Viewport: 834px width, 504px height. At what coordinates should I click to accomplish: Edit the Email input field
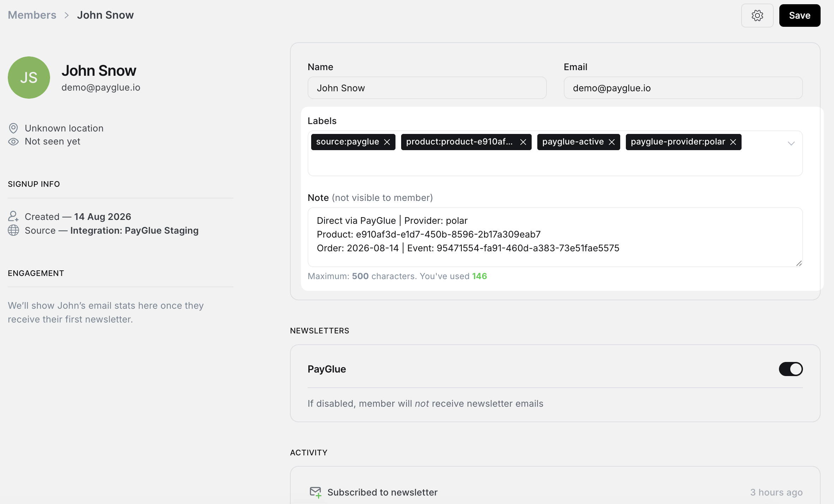683,88
